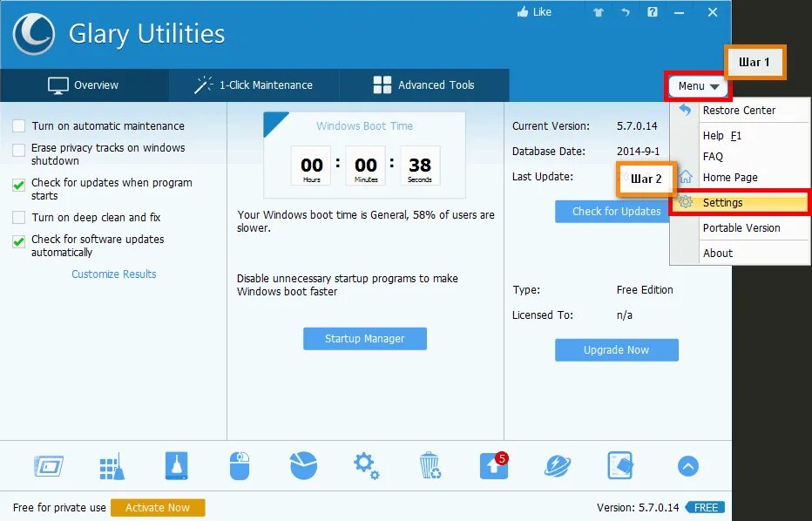
Task: Click the 38 Seconds boot time counter
Action: click(x=420, y=166)
